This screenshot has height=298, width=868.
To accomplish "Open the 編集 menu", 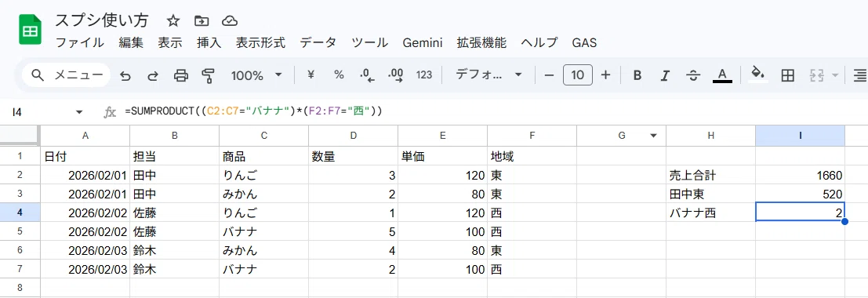I will coord(131,42).
